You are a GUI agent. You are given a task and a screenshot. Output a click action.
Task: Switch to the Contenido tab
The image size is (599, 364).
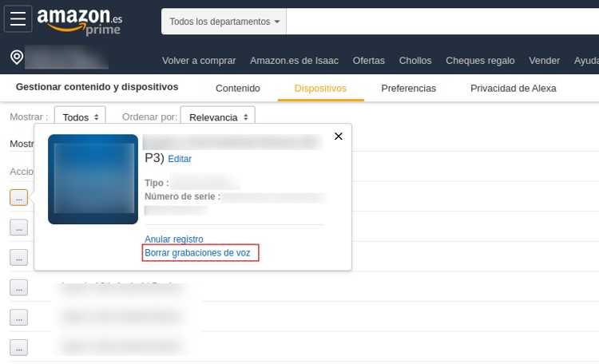click(238, 89)
